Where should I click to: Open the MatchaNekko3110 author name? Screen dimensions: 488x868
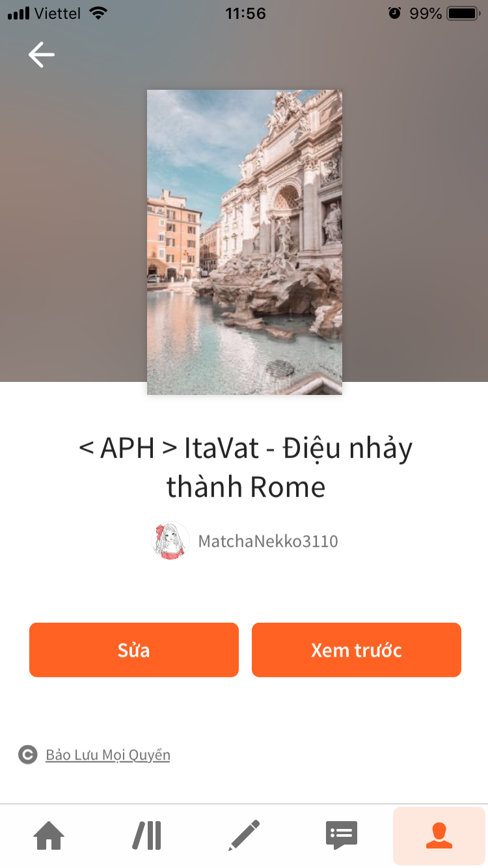click(268, 541)
